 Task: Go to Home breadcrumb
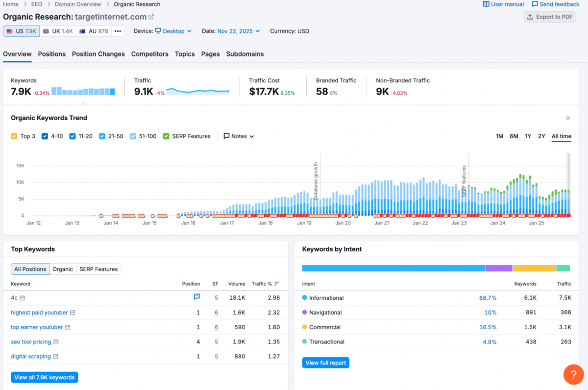coord(11,4)
